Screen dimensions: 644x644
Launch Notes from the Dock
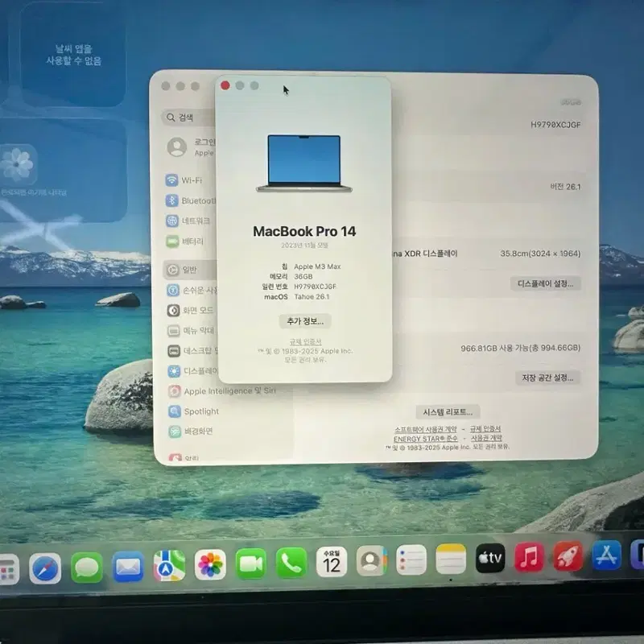451,559
